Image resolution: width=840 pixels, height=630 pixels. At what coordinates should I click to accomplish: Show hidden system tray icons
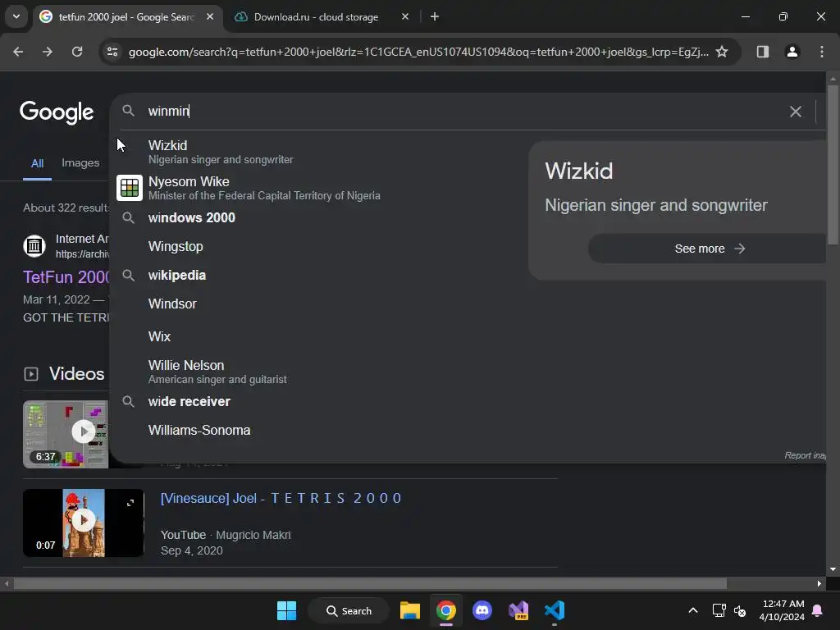[x=692, y=610]
